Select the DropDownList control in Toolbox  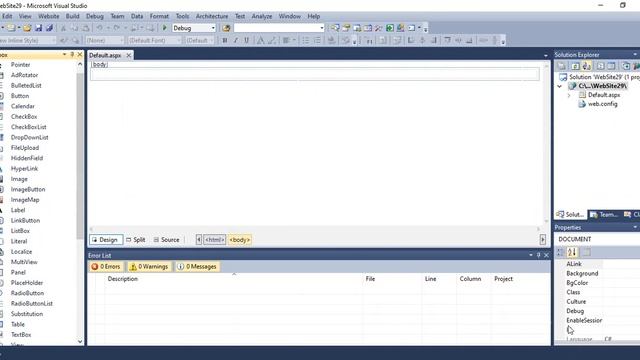point(29,138)
